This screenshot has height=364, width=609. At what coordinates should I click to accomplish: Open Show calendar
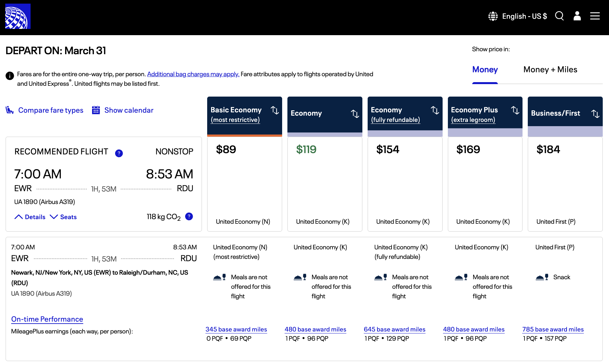[129, 110]
